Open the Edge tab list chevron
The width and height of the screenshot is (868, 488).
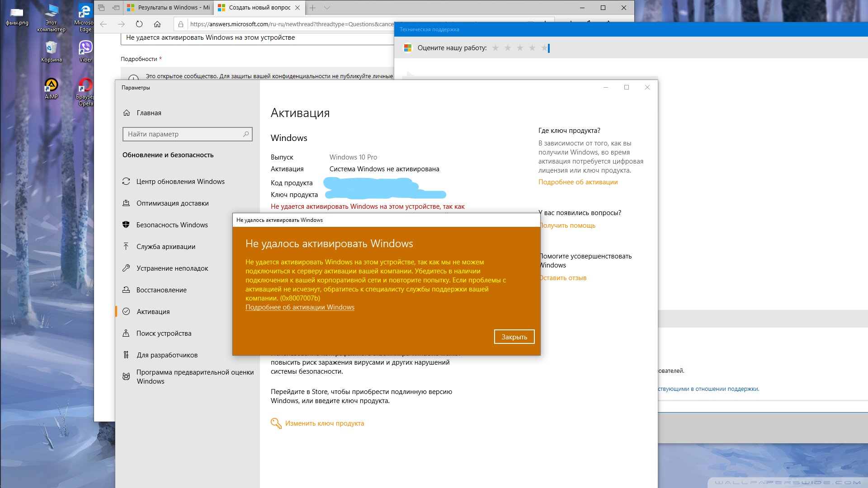coord(327,8)
